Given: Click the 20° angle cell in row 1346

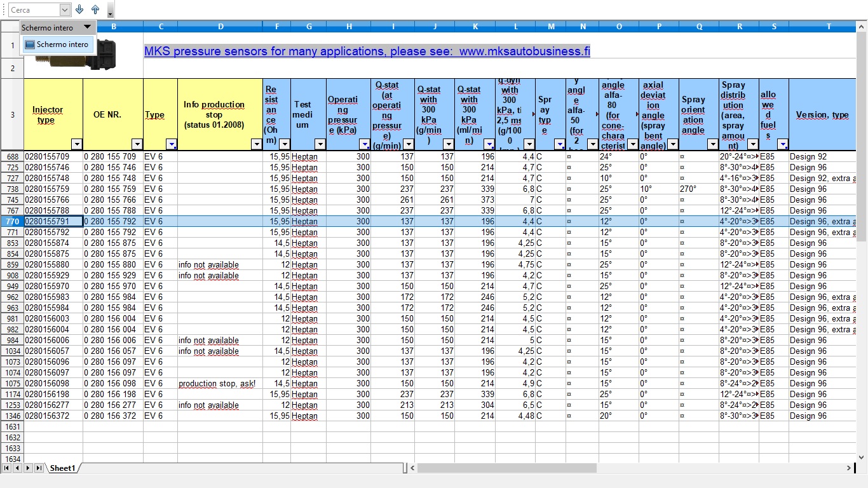Looking at the screenshot, I should pos(619,416).
